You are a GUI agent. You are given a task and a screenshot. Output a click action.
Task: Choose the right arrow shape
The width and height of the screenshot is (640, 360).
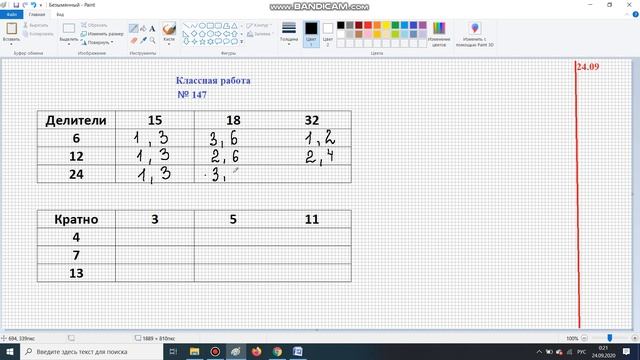[x=218, y=34]
